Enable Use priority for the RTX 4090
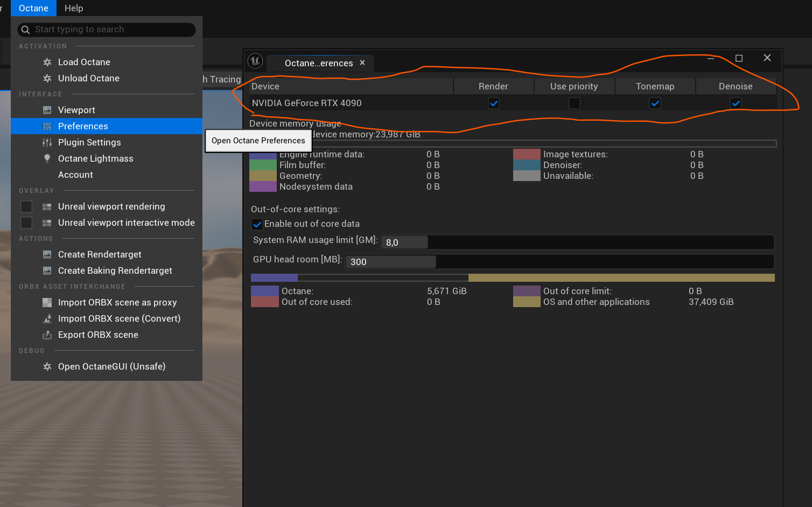 point(575,103)
